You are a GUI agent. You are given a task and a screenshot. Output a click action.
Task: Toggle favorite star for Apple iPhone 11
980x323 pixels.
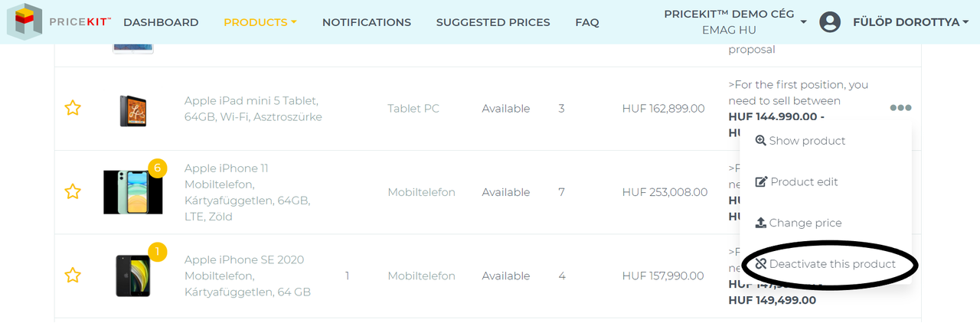(x=73, y=191)
